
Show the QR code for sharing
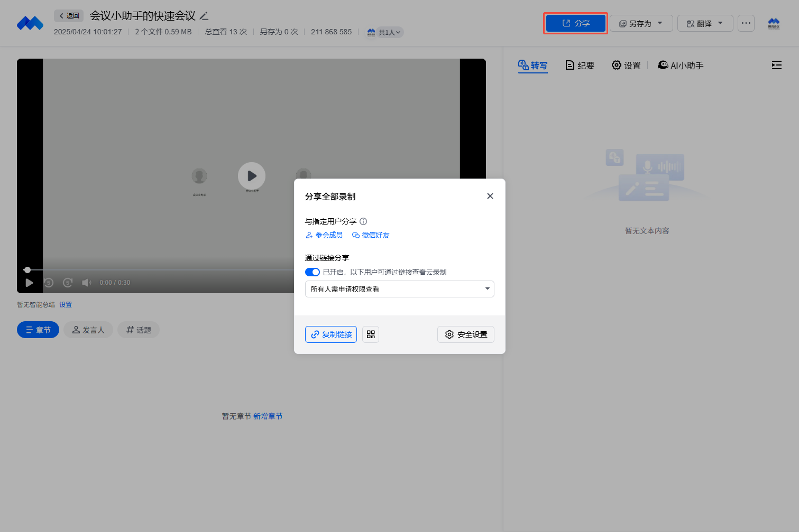[371, 334]
